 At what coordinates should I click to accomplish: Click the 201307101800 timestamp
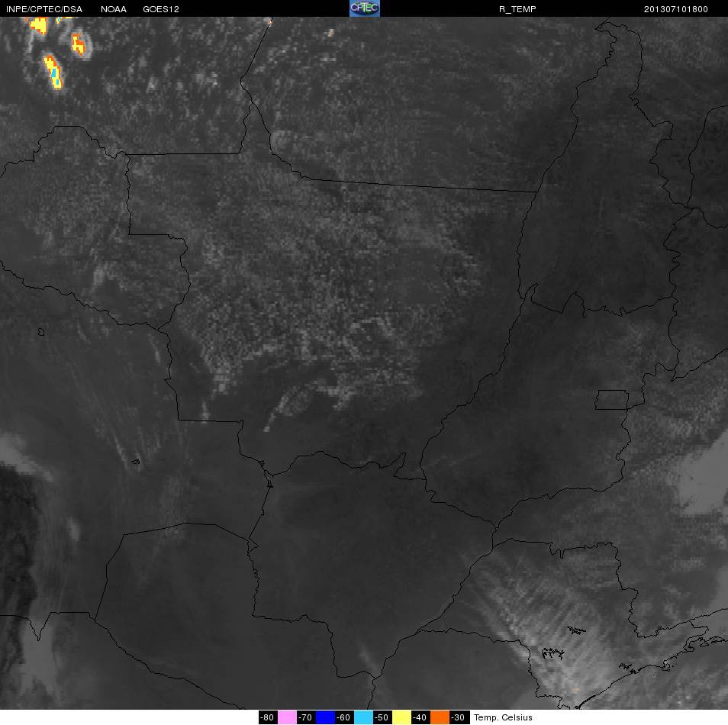pos(675,9)
